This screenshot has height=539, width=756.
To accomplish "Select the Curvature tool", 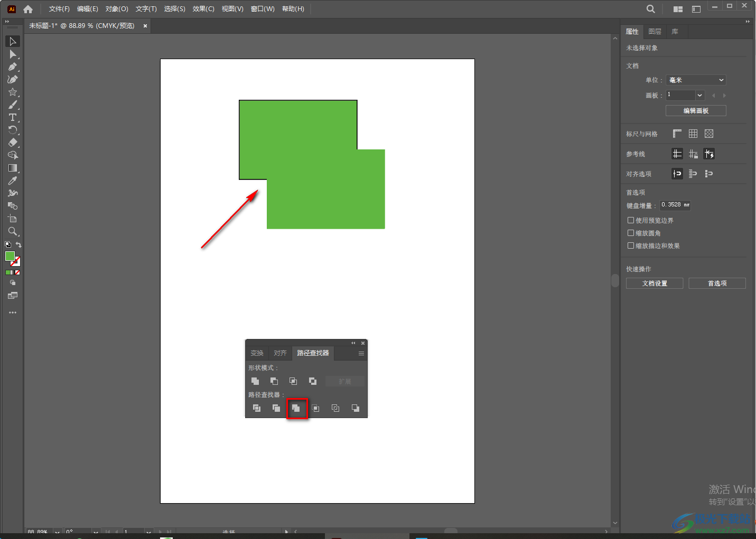I will (x=13, y=79).
